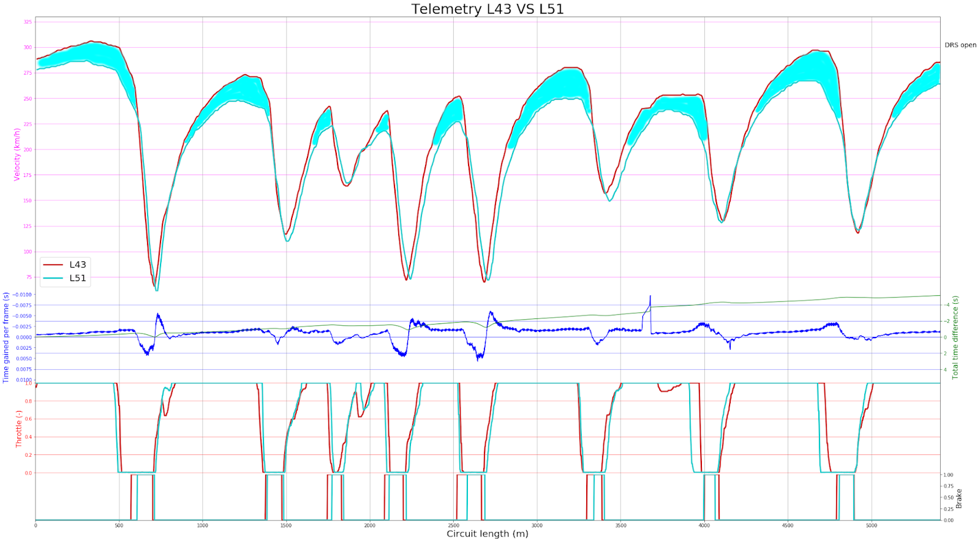Click the 0.8 tick on the Throttle axis

29,401
